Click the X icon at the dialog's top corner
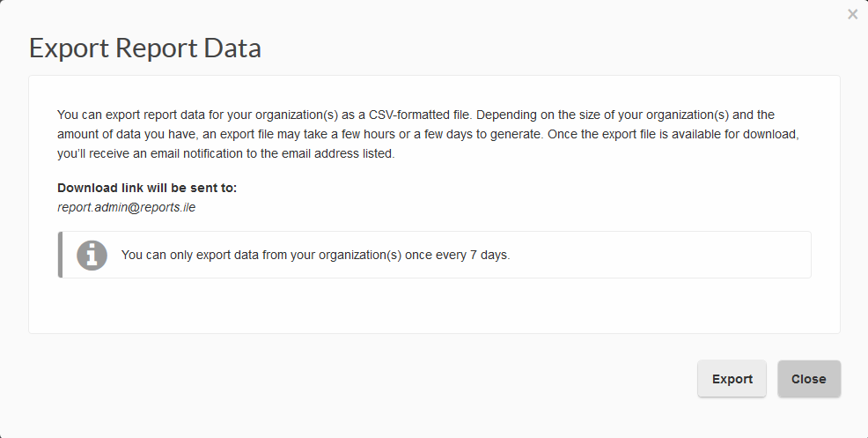 tap(852, 14)
